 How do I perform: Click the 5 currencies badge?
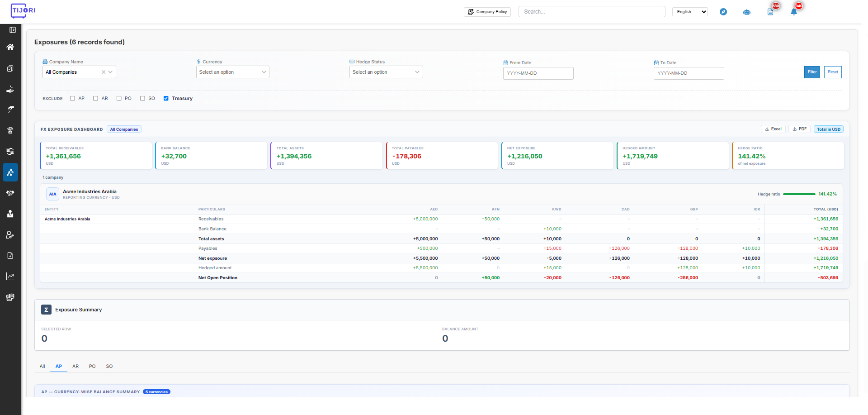pyautogui.click(x=156, y=392)
